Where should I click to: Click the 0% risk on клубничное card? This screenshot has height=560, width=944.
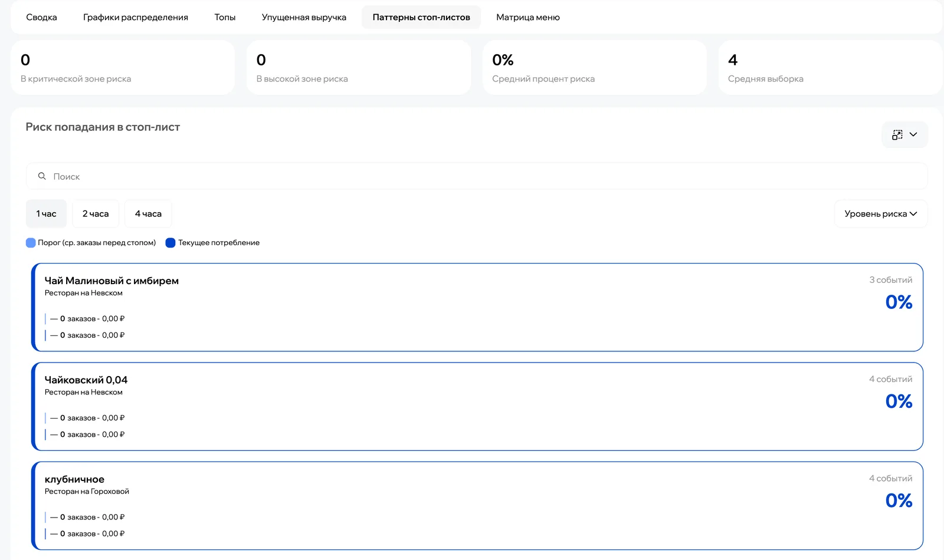899,500
